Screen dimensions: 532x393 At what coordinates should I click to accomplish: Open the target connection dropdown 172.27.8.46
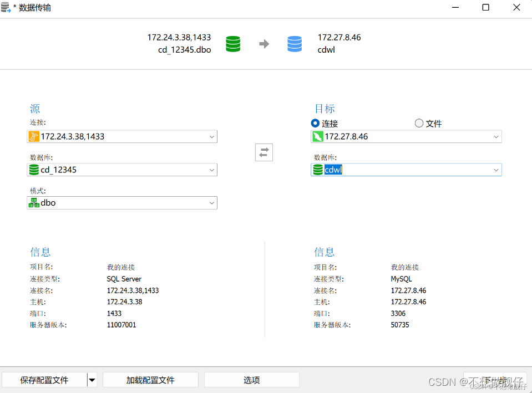[406, 137]
